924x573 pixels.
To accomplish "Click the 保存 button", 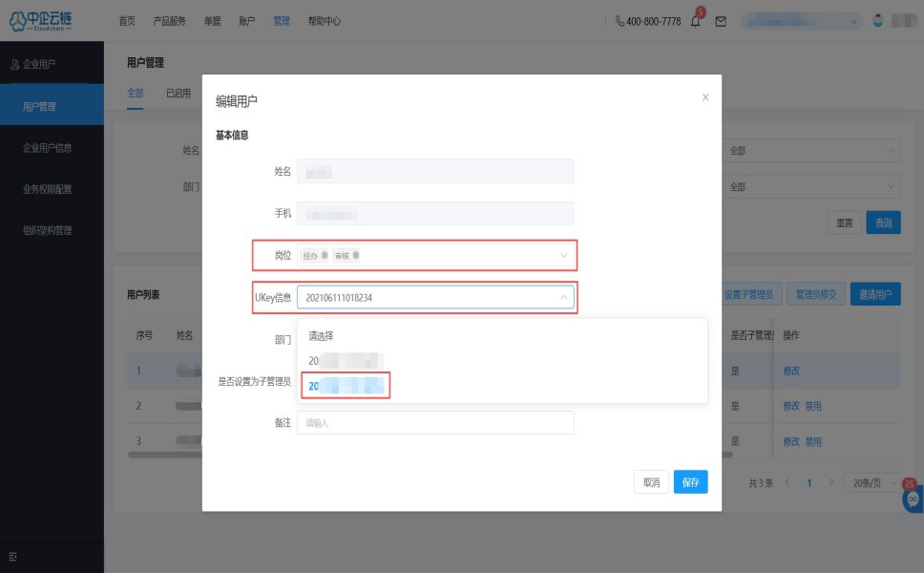I will pyautogui.click(x=690, y=482).
